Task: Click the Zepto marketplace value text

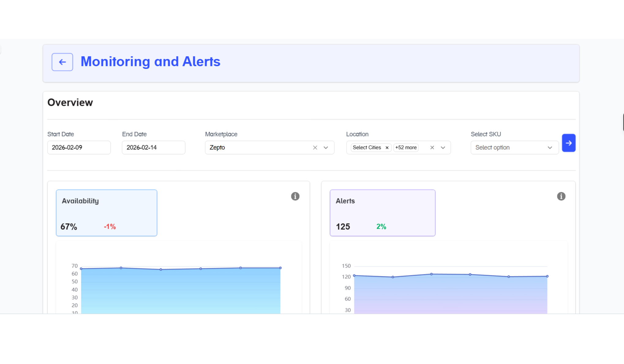Action: click(217, 148)
